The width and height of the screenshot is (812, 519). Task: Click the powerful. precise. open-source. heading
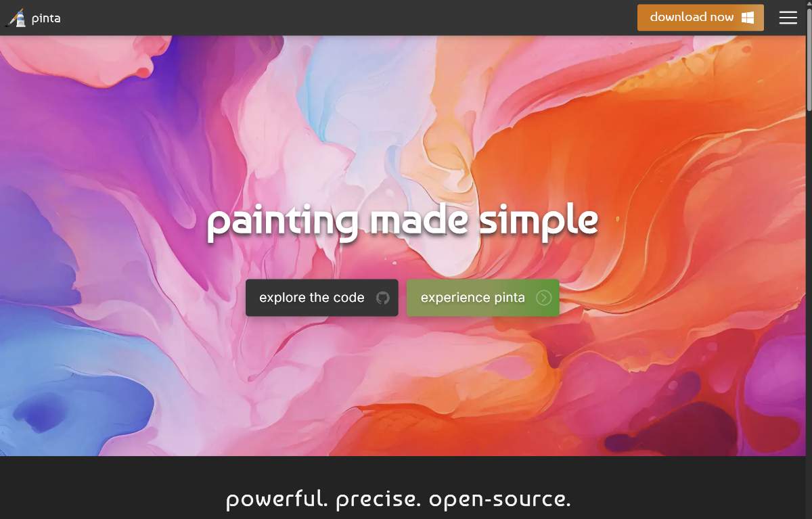[x=399, y=499]
